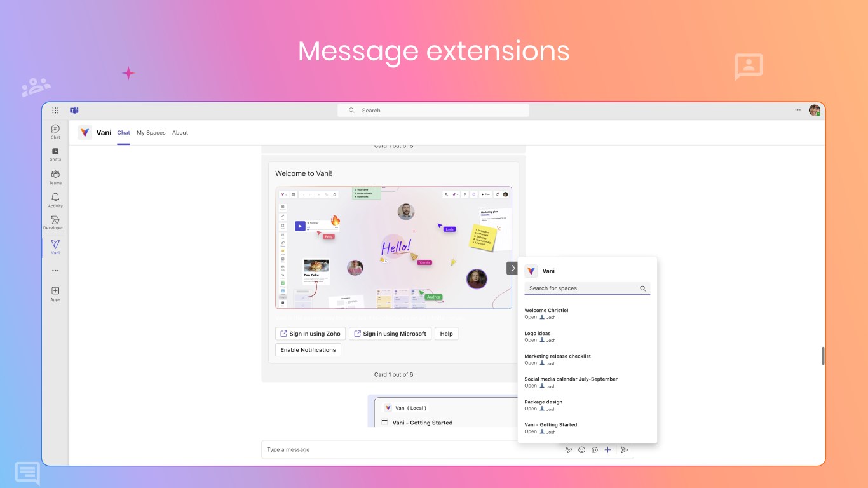The width and height of the screenshot is (868, 488).
Task: Select the Marketing release checklist space
Action: coord(587,360)
